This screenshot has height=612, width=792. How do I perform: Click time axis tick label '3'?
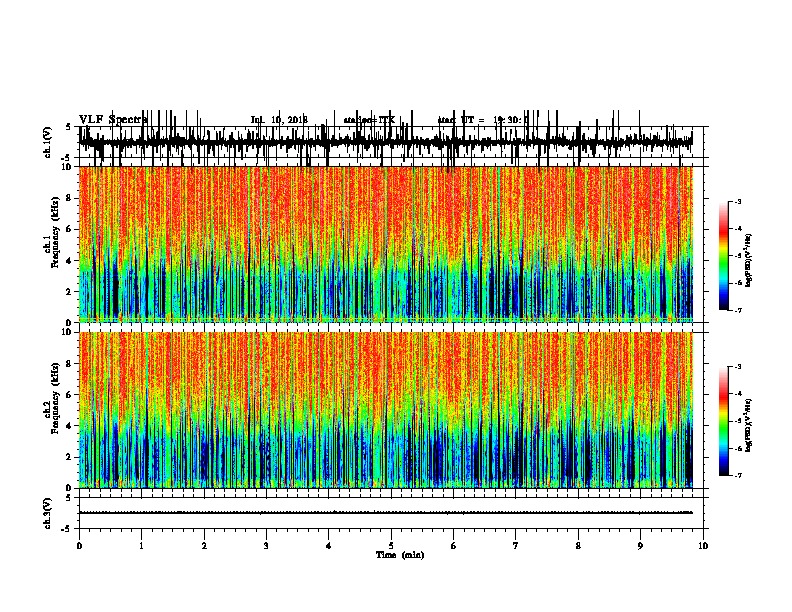pyautogui.click(x=266, y=546)
